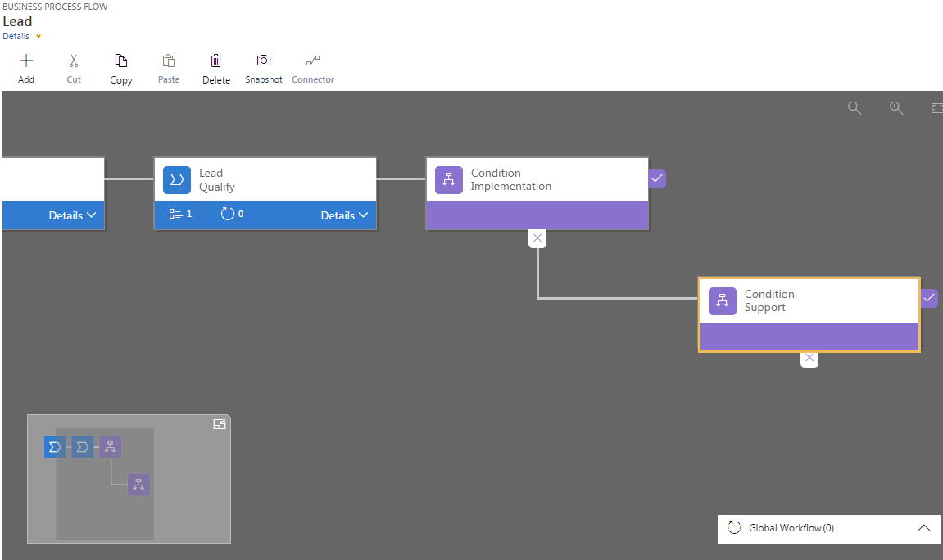Click the Add toolbar button
Screen dimensions: 943x560
[x=26, y=69]
